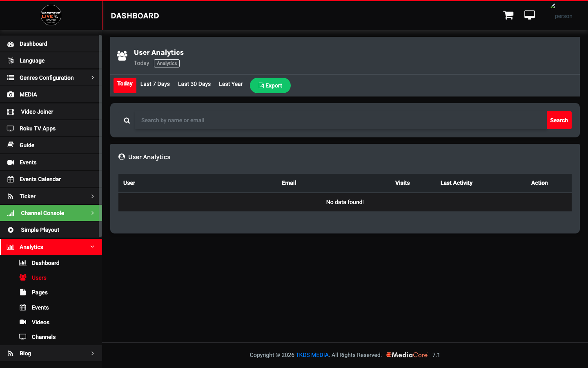Click the Pages file icon in submenu
Image resolution: width=588 pixels, height=368 pixels.
point(23,292)
